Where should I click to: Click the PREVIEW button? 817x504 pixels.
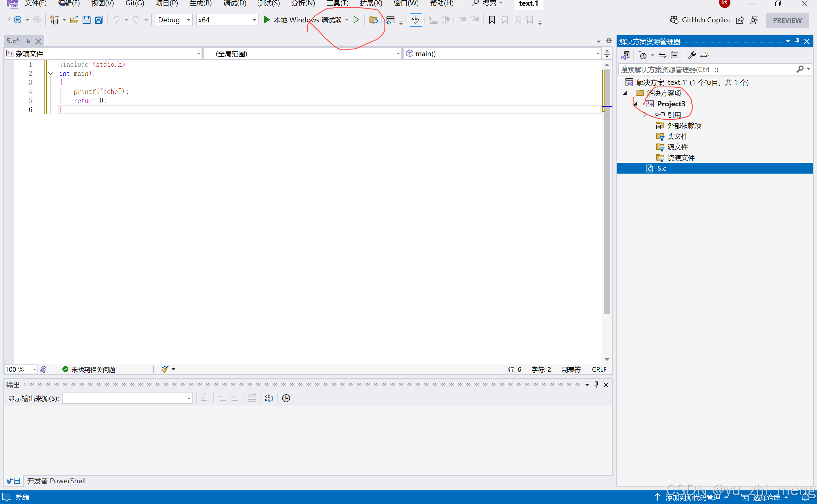point(787,20)
